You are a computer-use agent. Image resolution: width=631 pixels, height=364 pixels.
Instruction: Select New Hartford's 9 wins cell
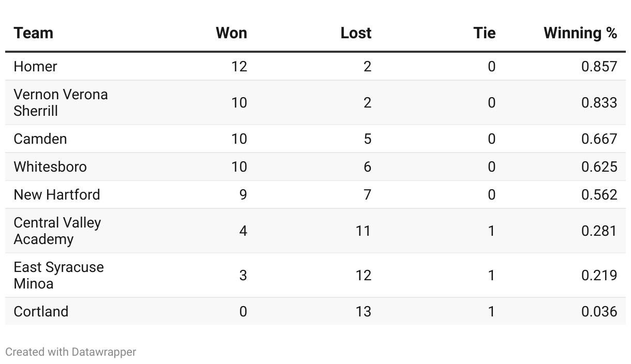pyautogui.click(x=243, y=194)
